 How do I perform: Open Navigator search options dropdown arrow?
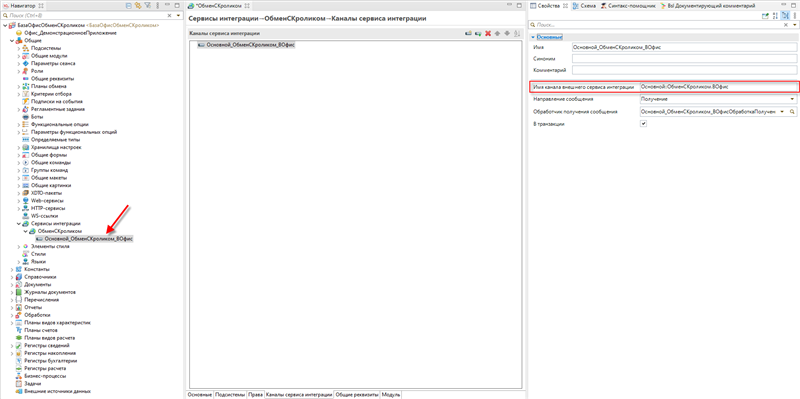(178, 16)
